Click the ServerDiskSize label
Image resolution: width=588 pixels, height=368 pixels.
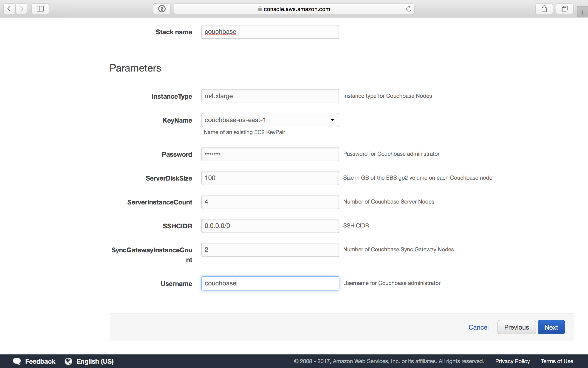point(169,178)
